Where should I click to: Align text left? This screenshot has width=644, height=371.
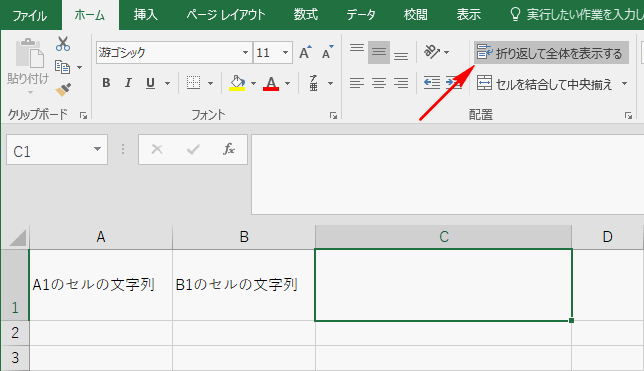click(x=357, y=83)
